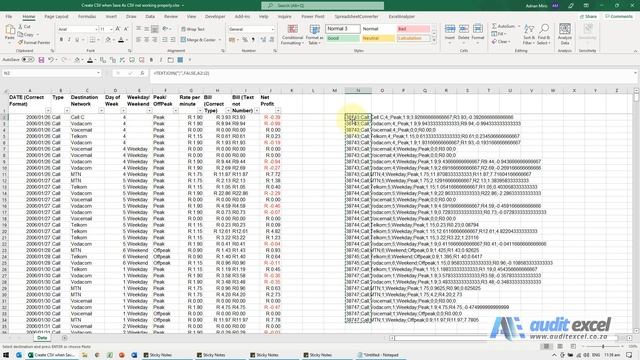Apply the Bad cell style
The width and height of the screenshot is (640, 360).
coord(413,29)
